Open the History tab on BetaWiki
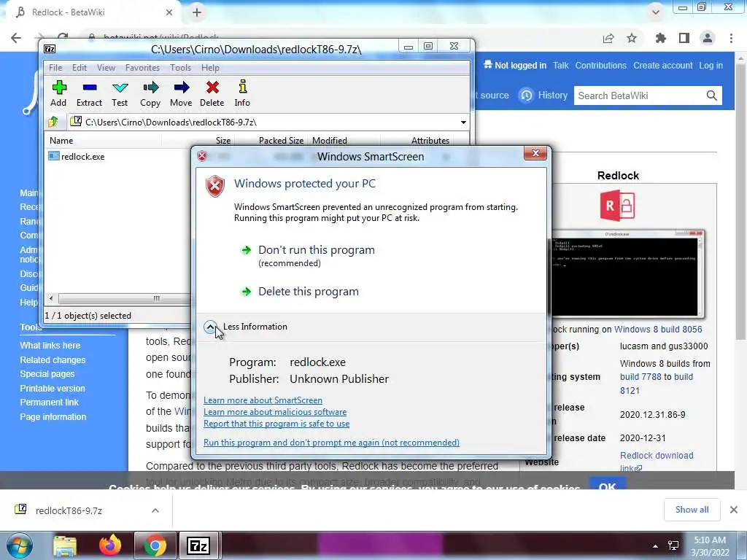Viewport: 747px width, 560px height. [x=543, y=96]
